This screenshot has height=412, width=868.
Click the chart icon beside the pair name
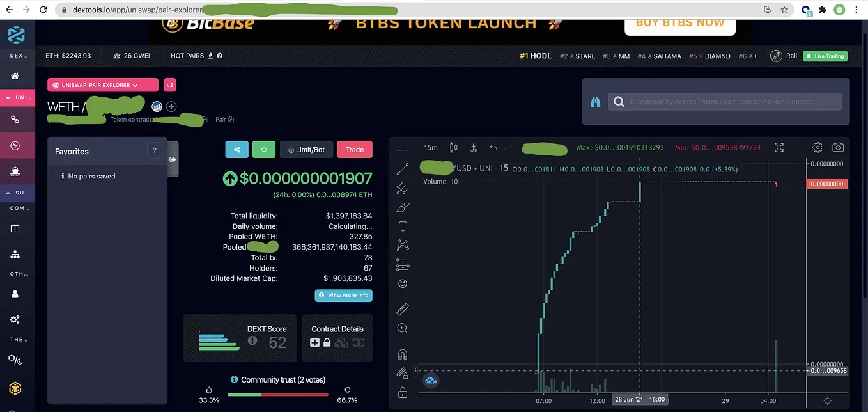pos(157,107)
